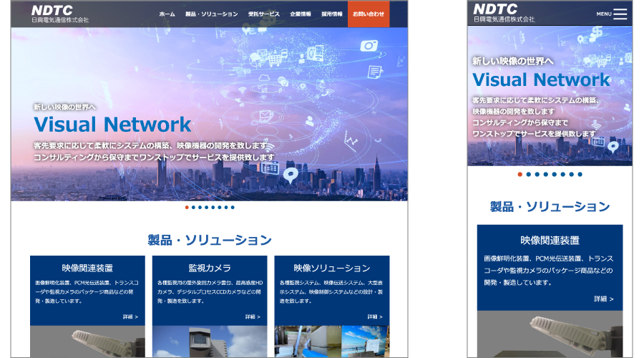Viewport: 644px width, 358px height.
Task: Open 詳細 link on 映像ソリューション card
Action: pyautogui.click(x=375, y=317)
